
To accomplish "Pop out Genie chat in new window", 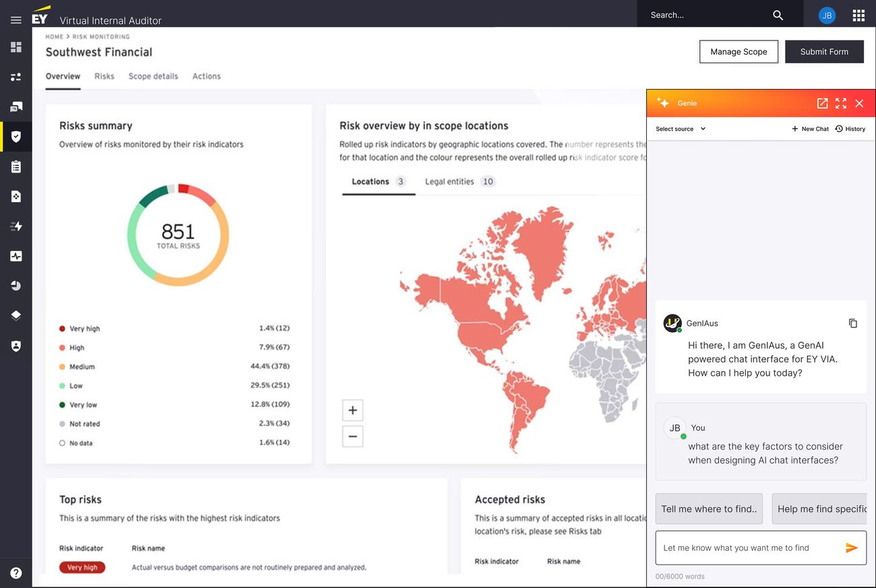I will [x=822, y=103].
